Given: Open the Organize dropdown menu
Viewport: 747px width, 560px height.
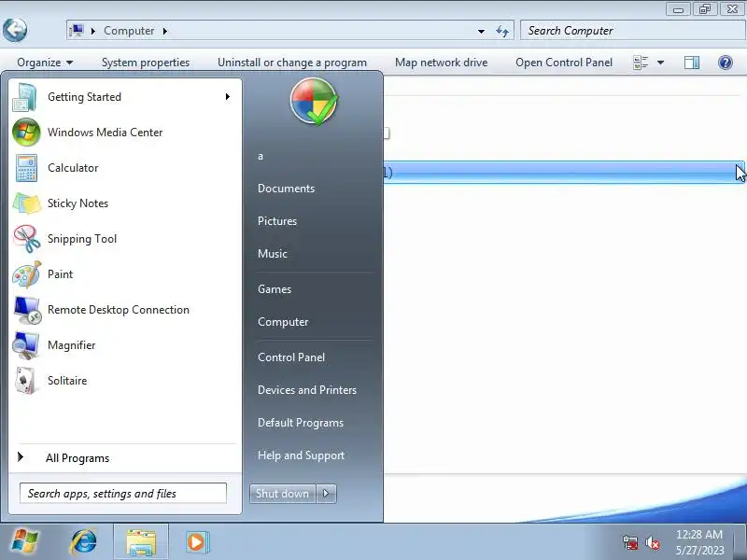Looking at the screenshot, I should pos(45,63).
